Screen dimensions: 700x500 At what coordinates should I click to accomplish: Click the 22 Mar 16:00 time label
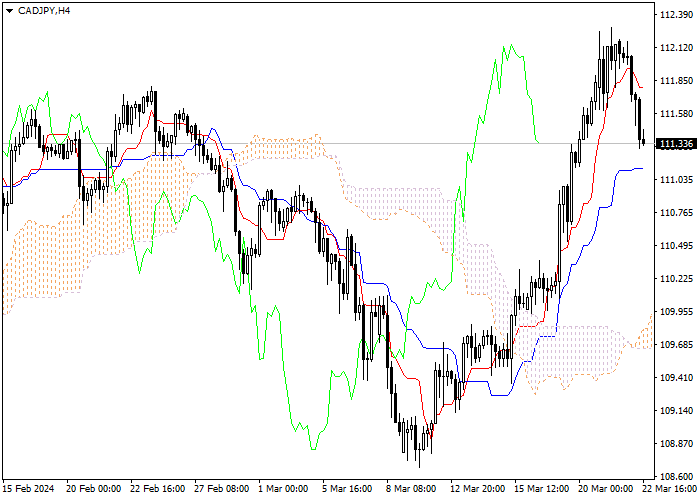pyautogui.click(x=671, y=489)
